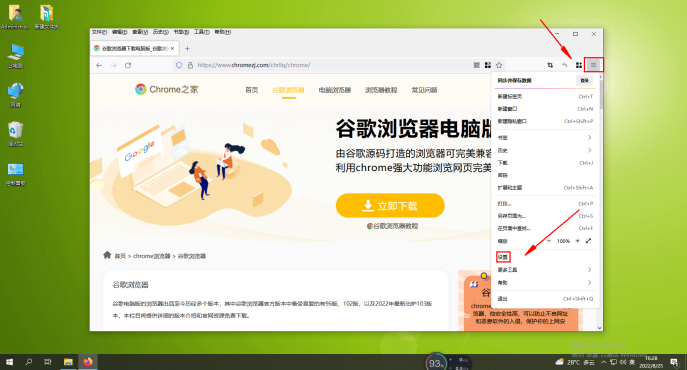
Task: Open the tracking protection shield icon
Action: (x=179, y=65)
